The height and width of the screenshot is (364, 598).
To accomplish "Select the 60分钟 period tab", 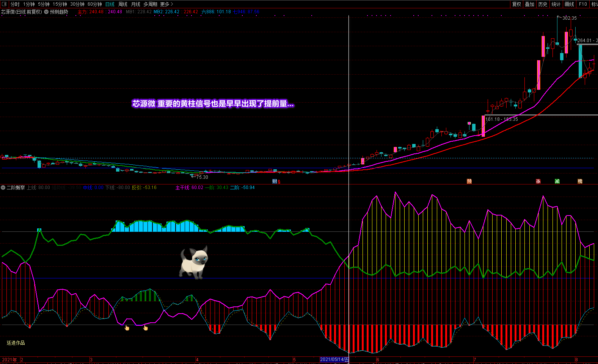I will 94,4.
